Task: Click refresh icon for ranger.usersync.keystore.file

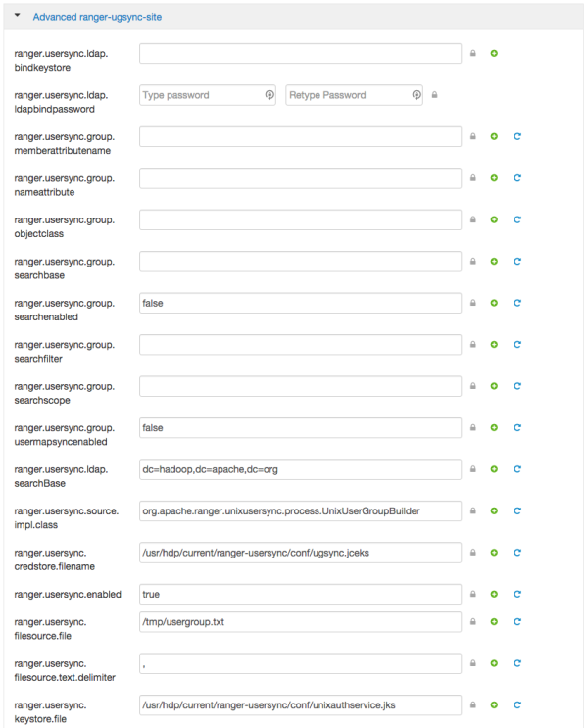Action: pyautogui.click(x=516, y=704)
